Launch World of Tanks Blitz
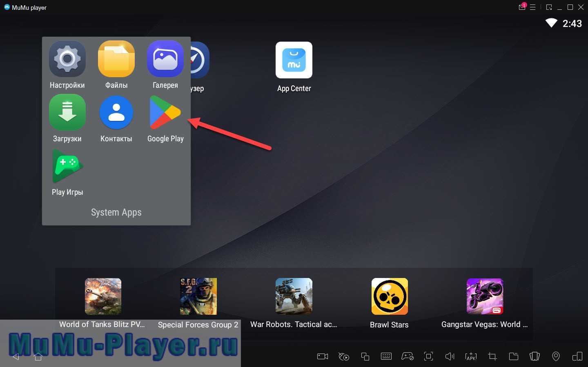The width and height of the screenshot is (588, 367). [x=103, y=296]
